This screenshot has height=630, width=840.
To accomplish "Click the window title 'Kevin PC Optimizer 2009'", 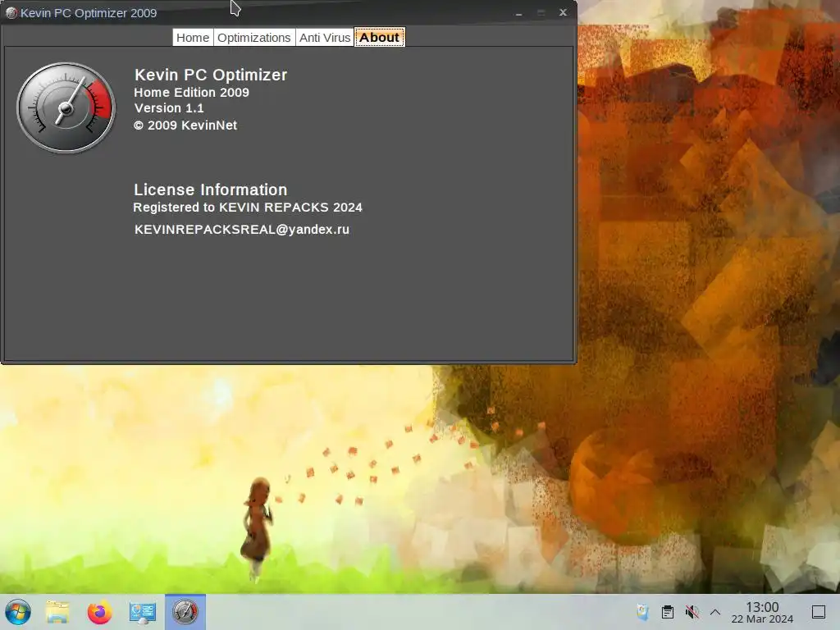I will (x=89, y=13).
